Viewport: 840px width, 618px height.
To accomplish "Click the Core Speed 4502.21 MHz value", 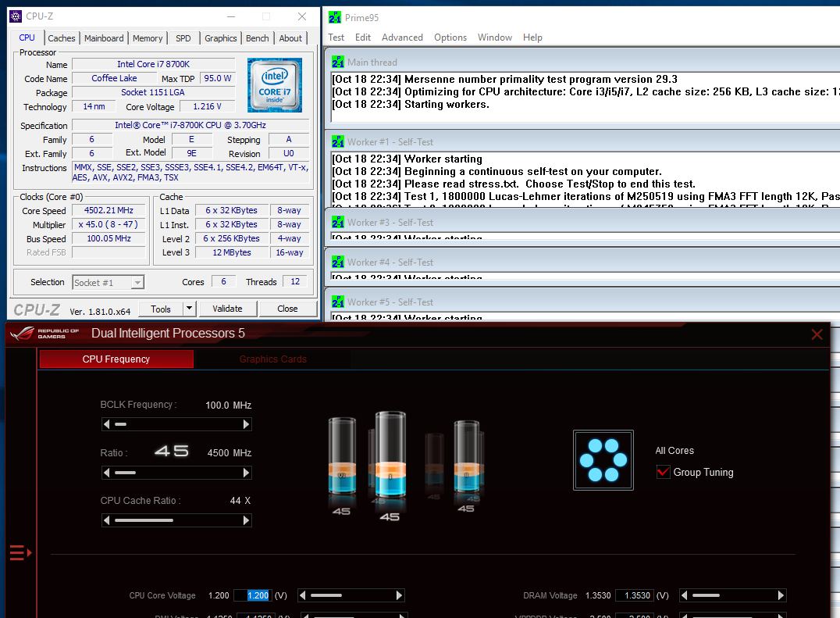I will pyautogui.click(x=109, y=211).
